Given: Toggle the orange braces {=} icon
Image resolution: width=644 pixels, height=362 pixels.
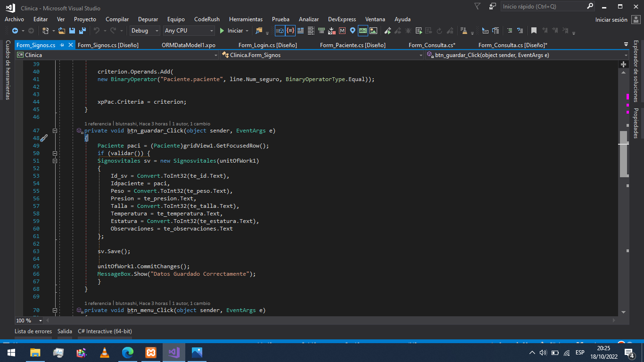Looking at the screenshot, I should pyautogui.click(x=290, y=31).
